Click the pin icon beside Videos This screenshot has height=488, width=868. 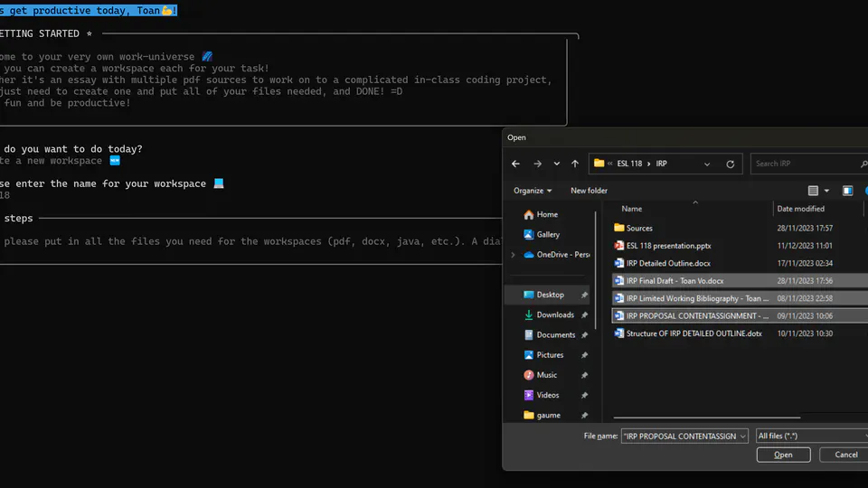tap(584, 395)
